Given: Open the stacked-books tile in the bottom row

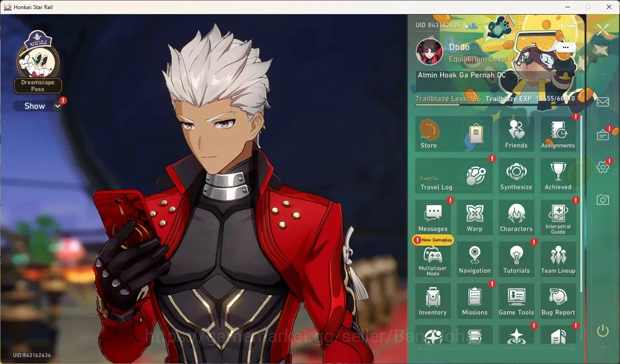Looking at the screenshot, I should (474, 334).
